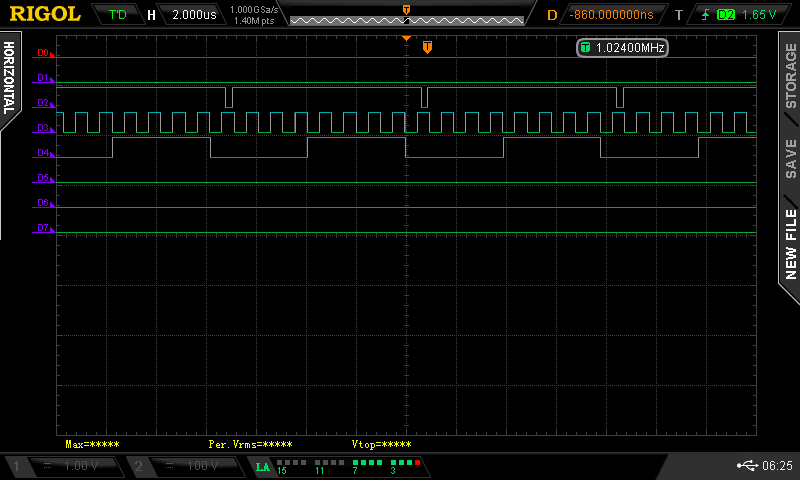This screenshot has width=800, height=480.
Task: Select the NEW FILE menu tab
Action: pyautogui.click(x=790, y=244)
